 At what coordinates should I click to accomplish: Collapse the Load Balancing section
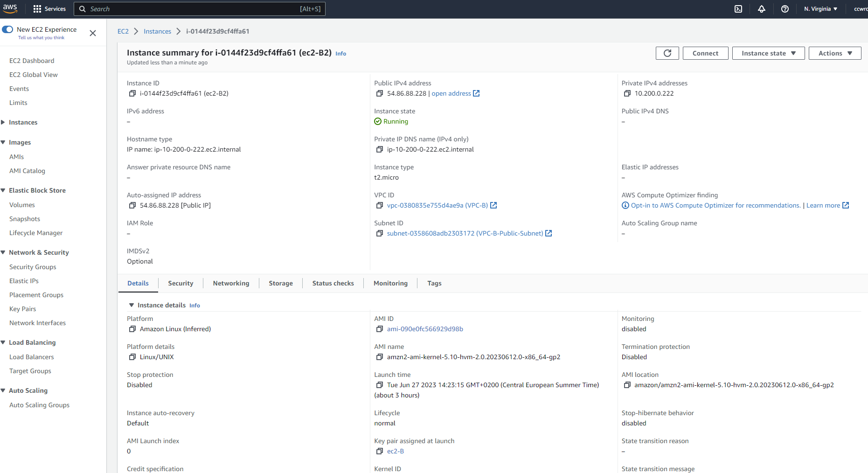(x=3, y=342)
